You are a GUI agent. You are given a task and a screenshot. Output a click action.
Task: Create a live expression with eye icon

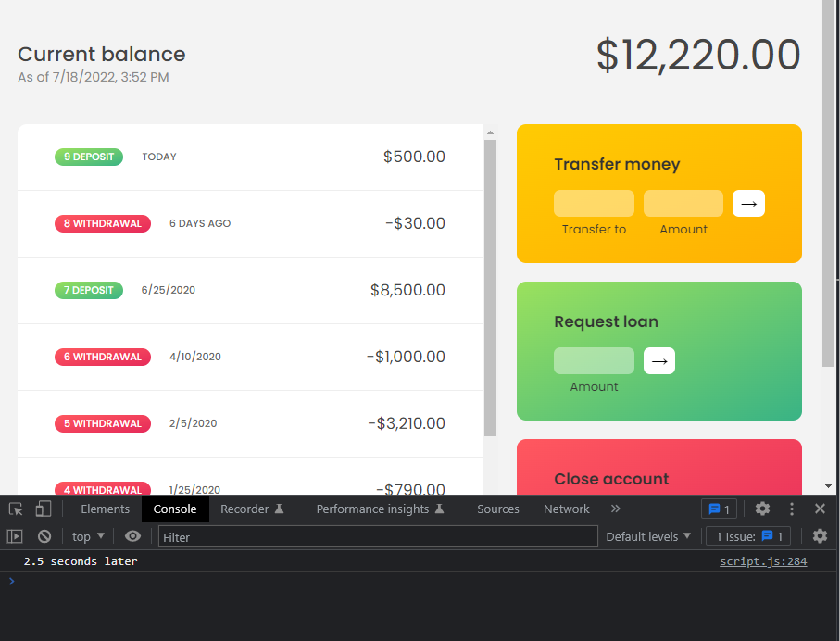132,536
